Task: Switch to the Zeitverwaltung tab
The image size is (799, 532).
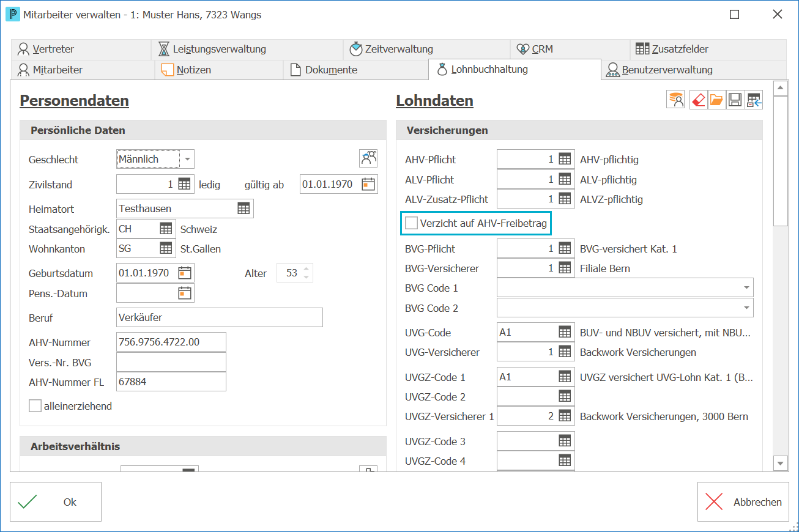Action: coord(427,49)
